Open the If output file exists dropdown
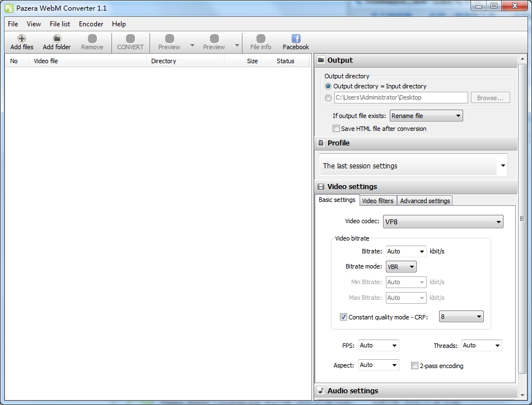Screen dimensions: 532x405 click(426, 116)
